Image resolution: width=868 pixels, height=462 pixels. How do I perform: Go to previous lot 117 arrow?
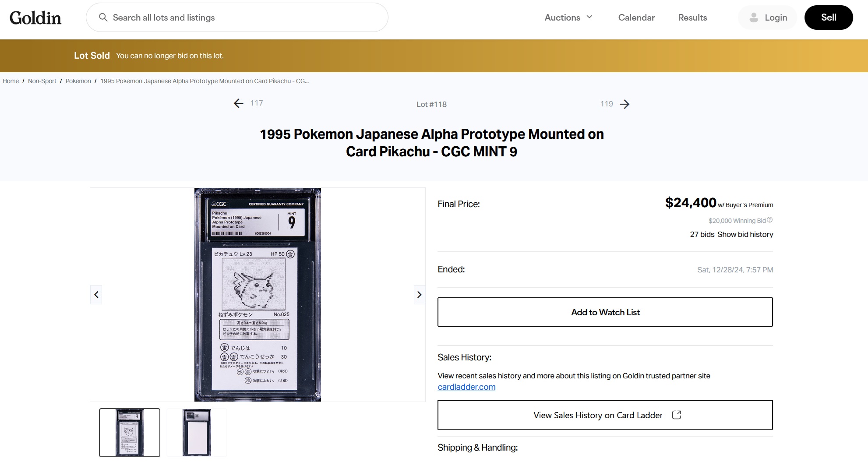click(239, 103)
